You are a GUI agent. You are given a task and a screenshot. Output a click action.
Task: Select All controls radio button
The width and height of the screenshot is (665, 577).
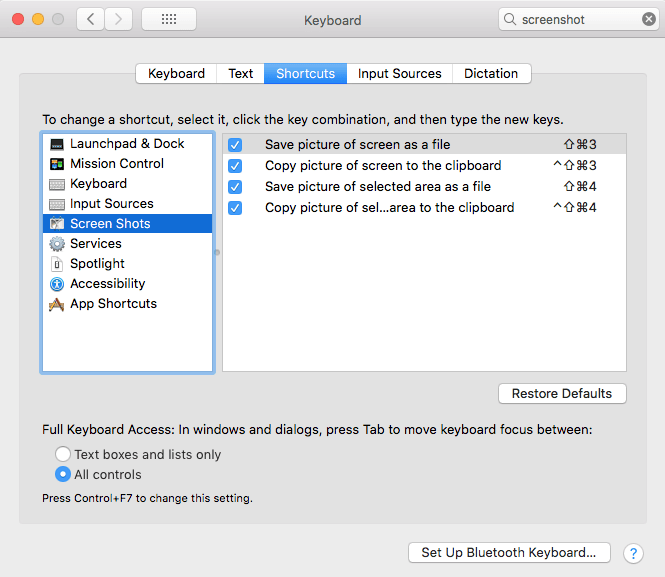[x=63, y=474]
